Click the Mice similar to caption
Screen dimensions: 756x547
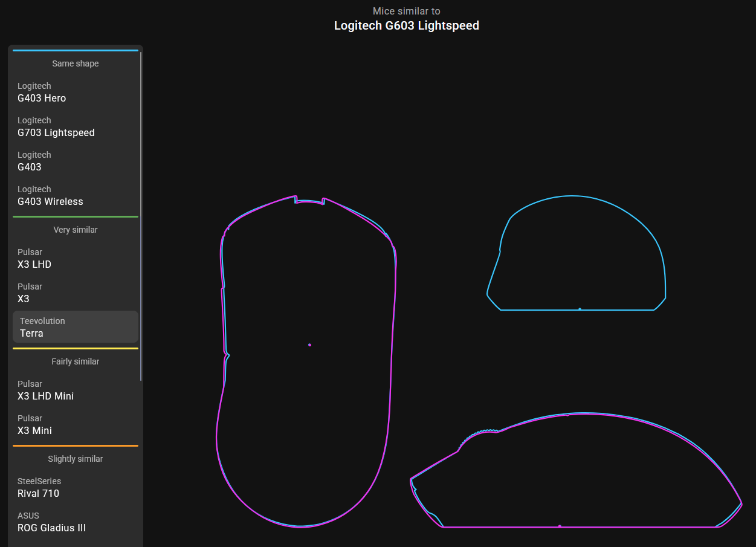(407, 11)
